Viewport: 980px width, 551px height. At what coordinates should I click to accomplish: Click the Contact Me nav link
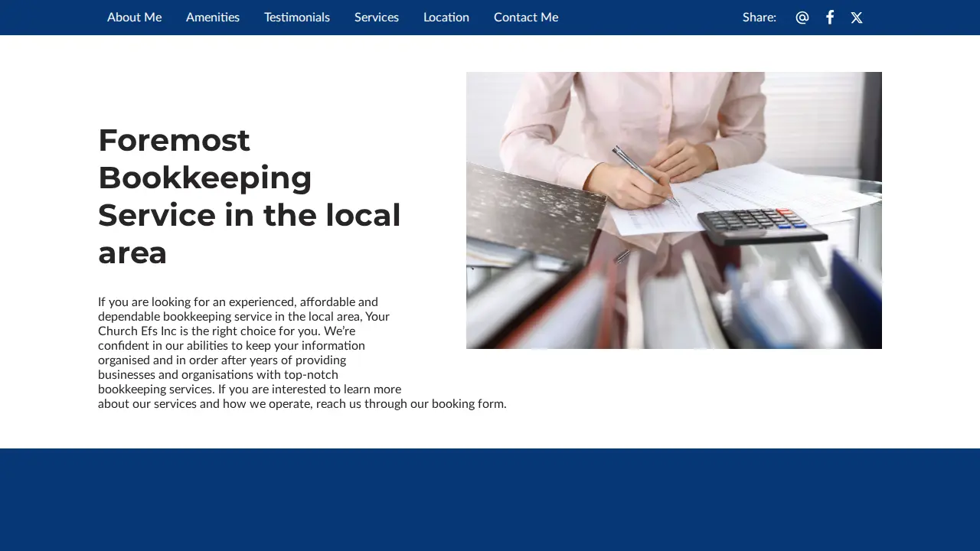pyautogui.click(x=526, y=17)
